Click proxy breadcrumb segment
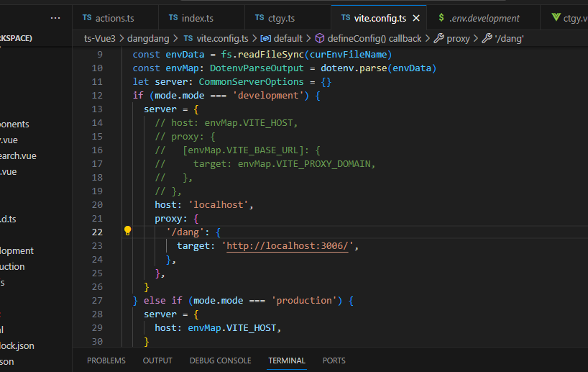The height and width of the screenshot is (372, 588). [458, 38]
